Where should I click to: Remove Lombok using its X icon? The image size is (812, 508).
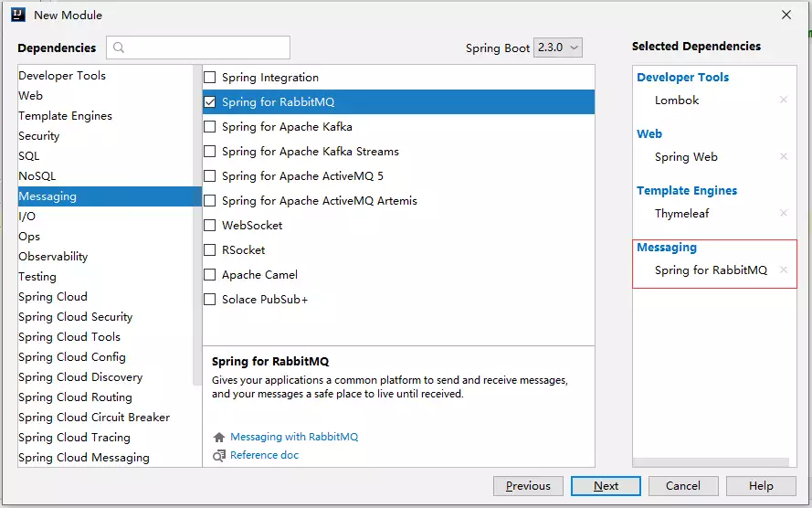(x=784, y=100)
